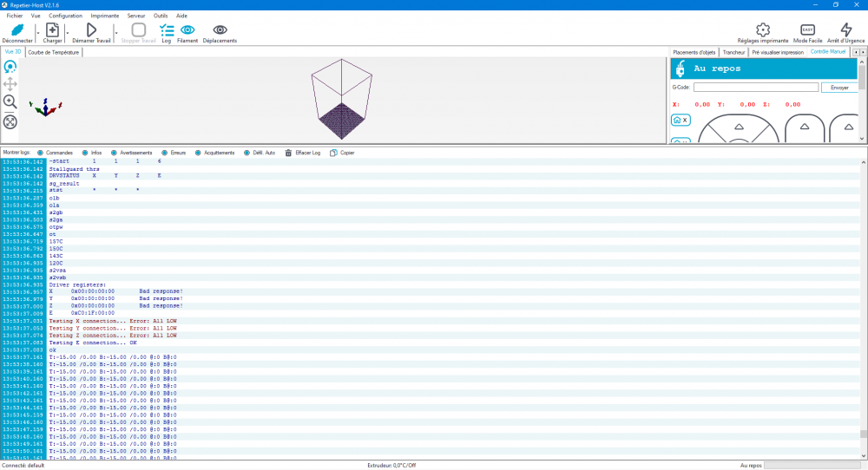Select the zoom magnifier tool in 3D view

coord(10,101)
